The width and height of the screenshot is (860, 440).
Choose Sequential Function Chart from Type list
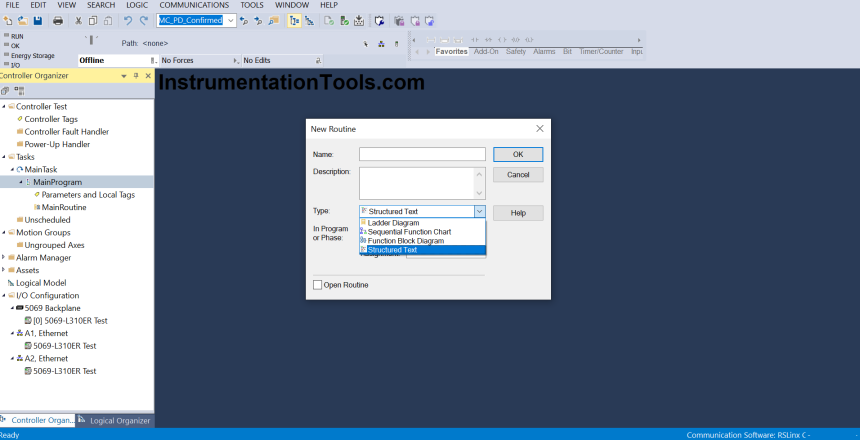(422, 232)
